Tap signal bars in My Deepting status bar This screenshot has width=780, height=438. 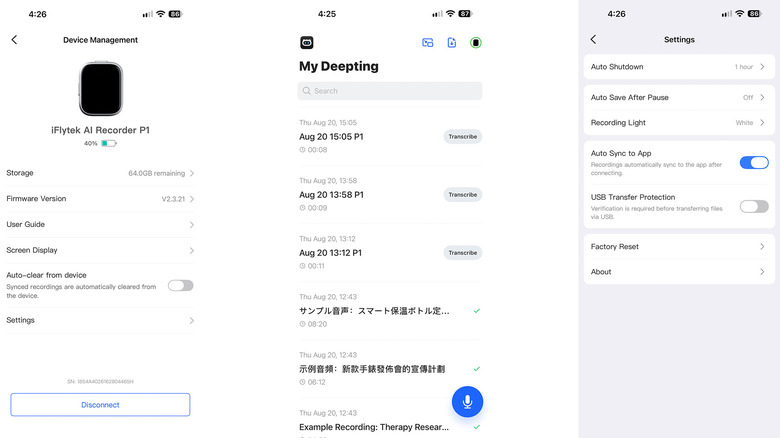[437, 14]
